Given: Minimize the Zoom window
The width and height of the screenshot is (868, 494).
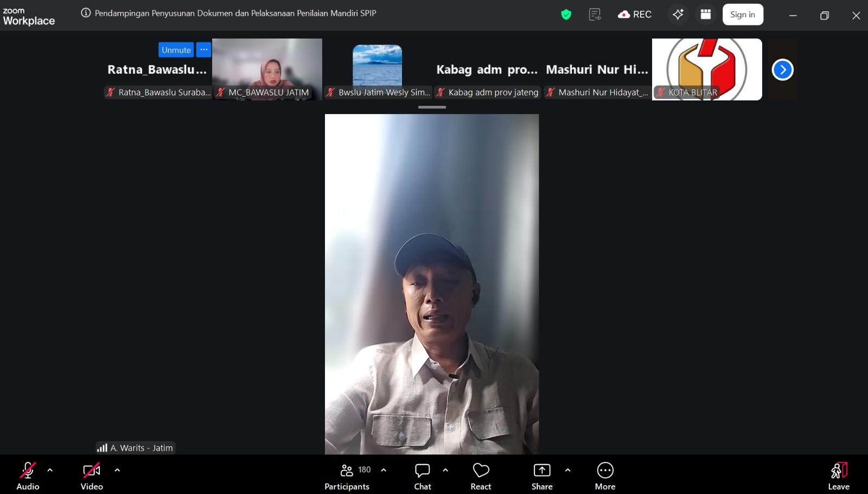Looking at the screenshot, I should [x=793, y=15].
